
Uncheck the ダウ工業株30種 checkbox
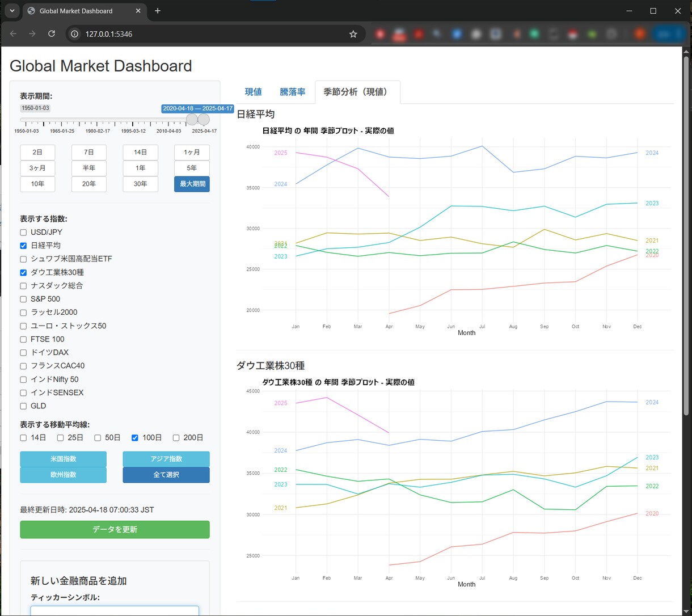point(23,272)
